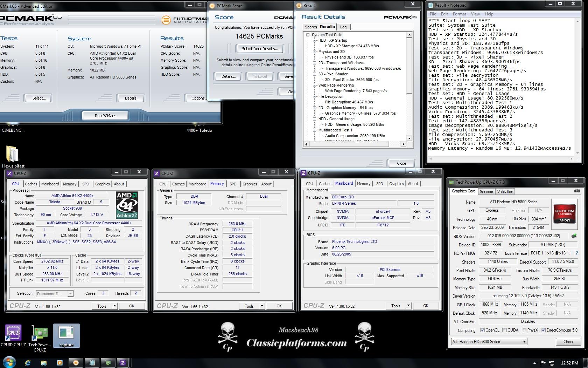588x368 pixels.
Task: Click Details button in PCMark Score window
Action: (229, 76)
